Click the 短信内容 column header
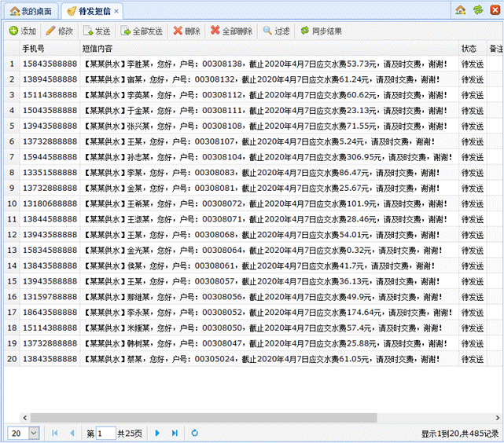504x443 pixels. click(269, 49)
